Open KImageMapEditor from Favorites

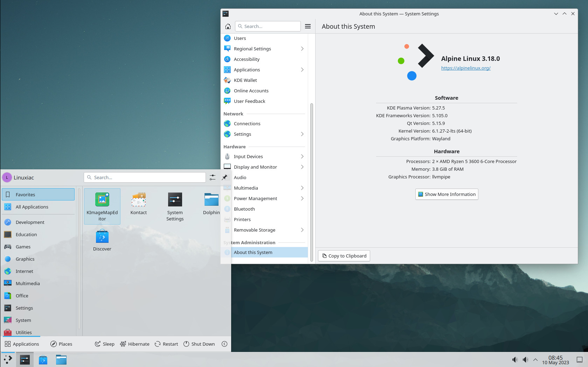102,206
